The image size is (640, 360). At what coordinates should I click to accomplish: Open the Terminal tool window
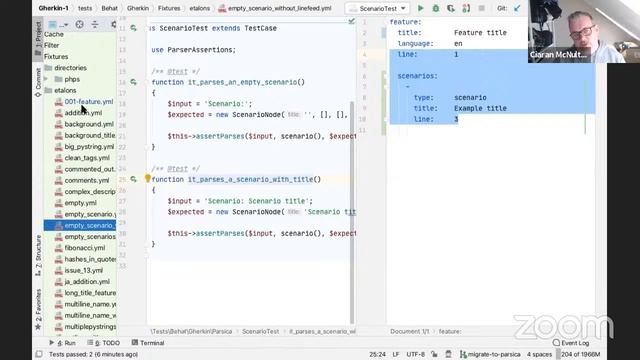pyautogui.click(x=148, y=343)
